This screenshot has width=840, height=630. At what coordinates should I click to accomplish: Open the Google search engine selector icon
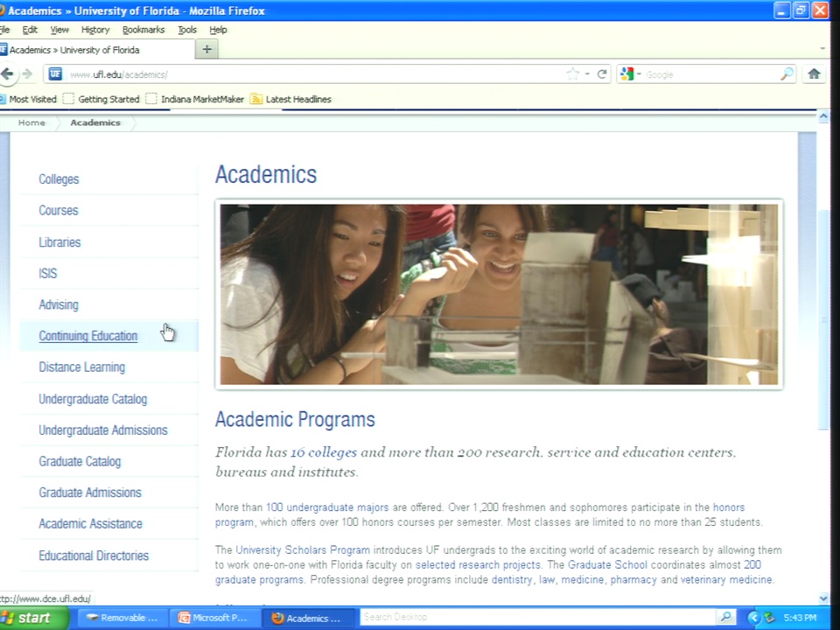629,73
